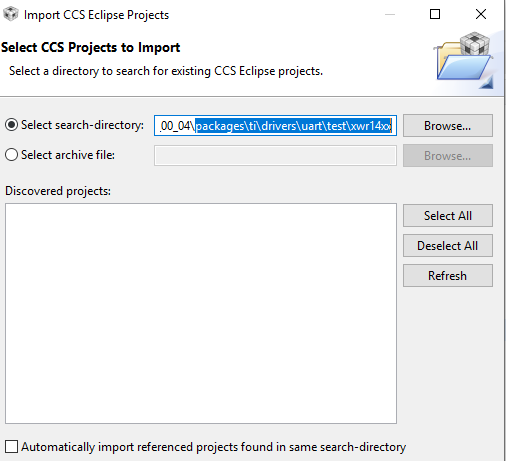506x461 pixels.
Task: Minimize the Import CCS Eclipse Projects dialog
Action: tap(390, 14)
